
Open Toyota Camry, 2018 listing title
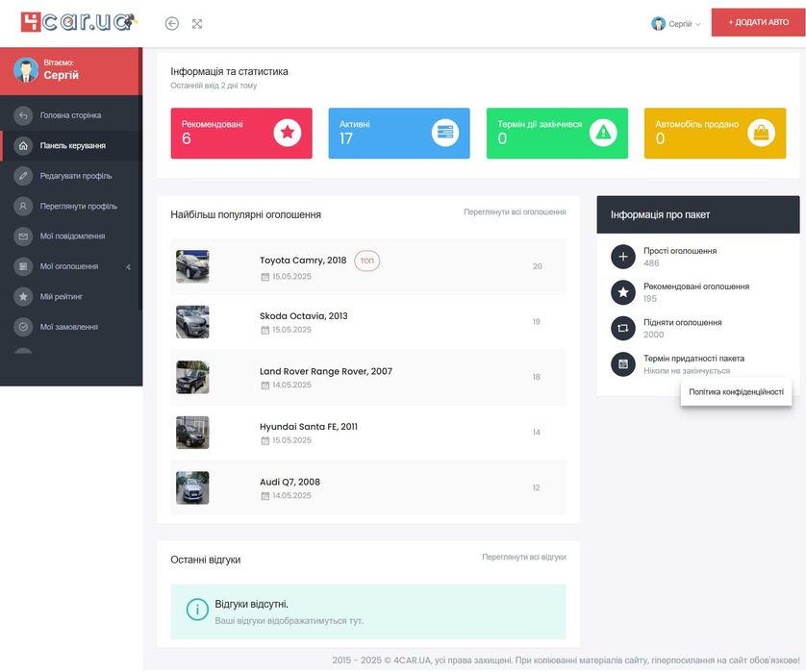click(x=303, y=261)
